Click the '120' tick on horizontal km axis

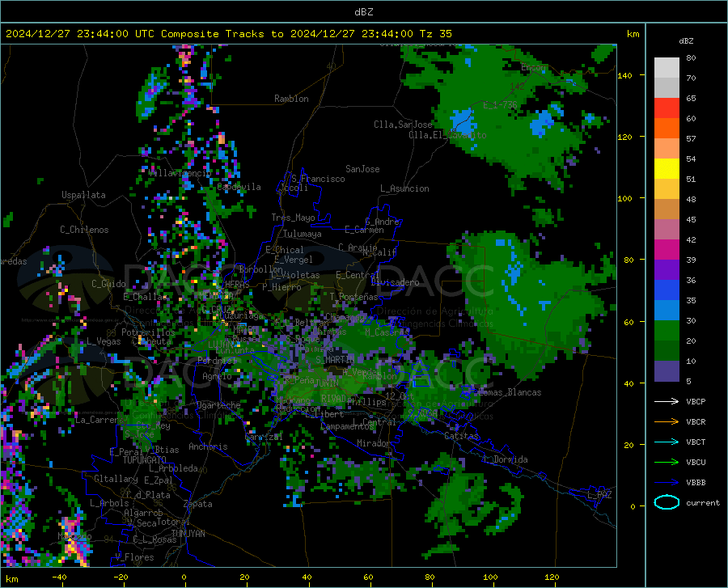(x=552, y=577)
